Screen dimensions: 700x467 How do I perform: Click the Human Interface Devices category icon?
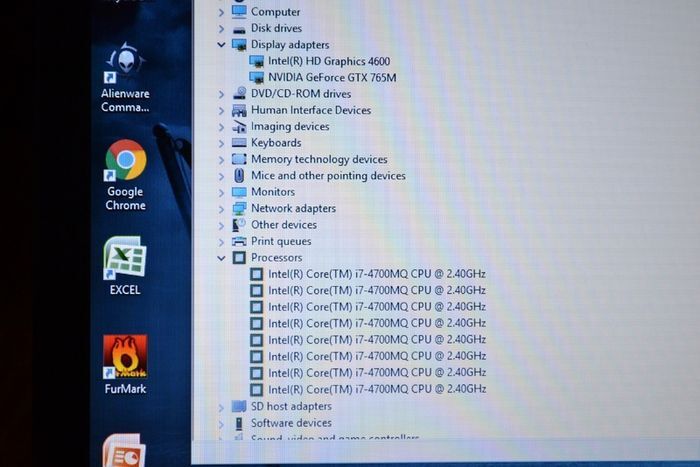239,110
